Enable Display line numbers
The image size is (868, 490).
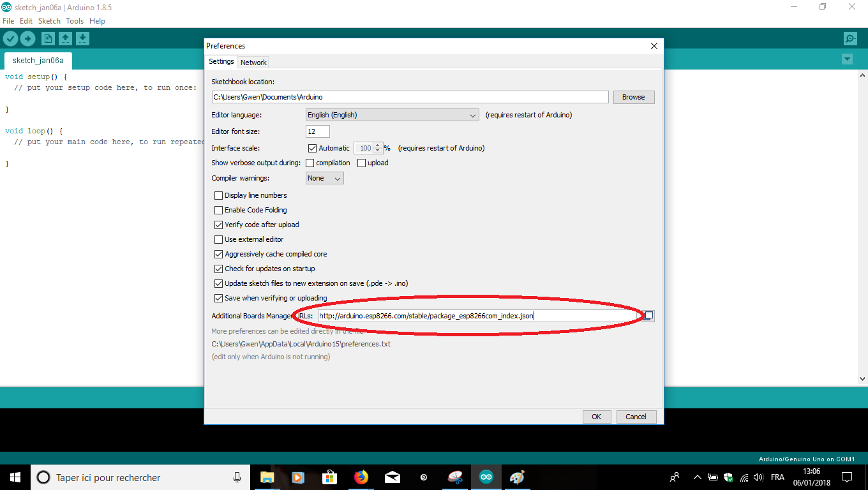click(x=219, y=195)
